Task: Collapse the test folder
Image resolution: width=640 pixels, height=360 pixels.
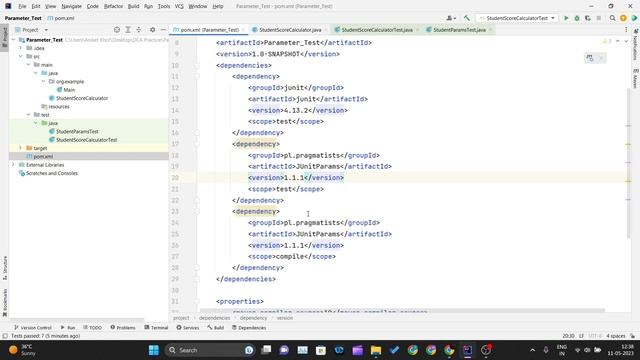Action: point(29,115)
